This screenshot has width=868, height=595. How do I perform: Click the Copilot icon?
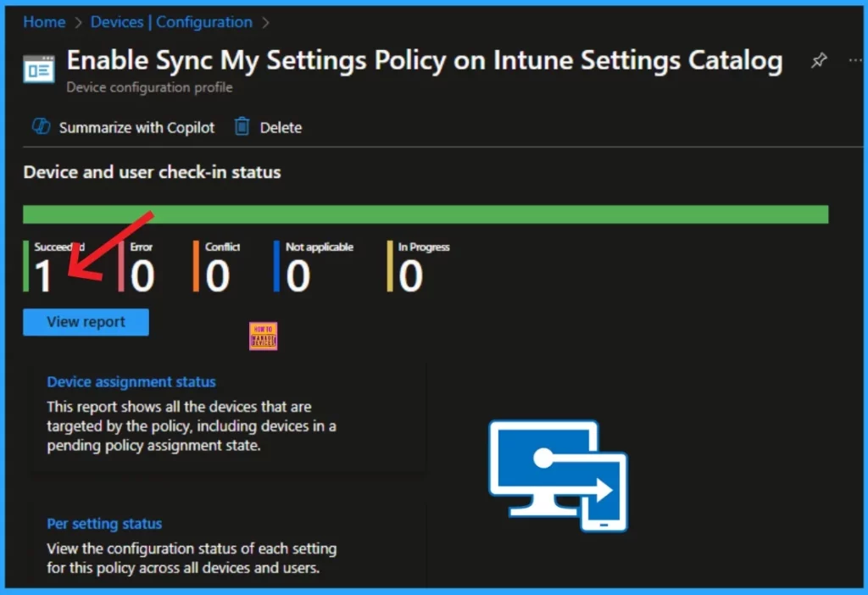(x=41, y=127)
